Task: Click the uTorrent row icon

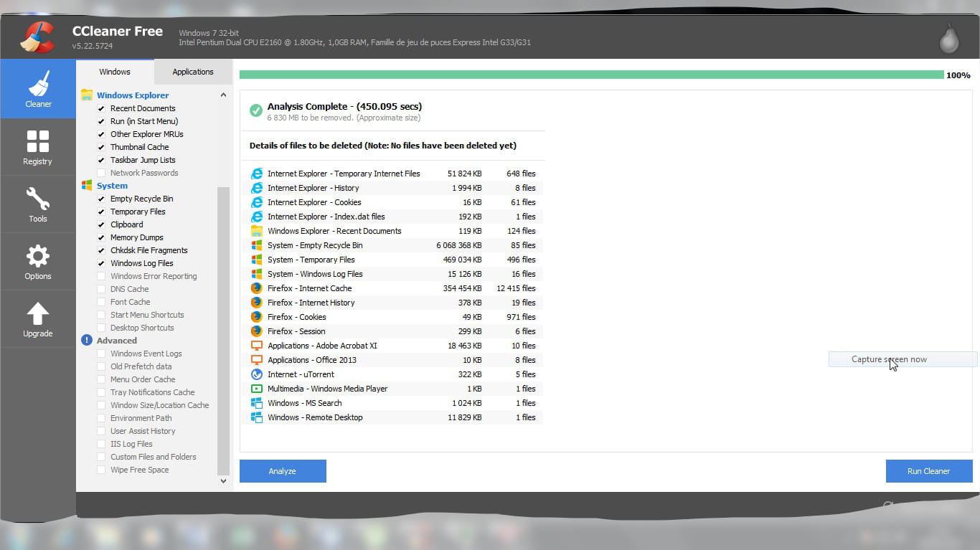Action: (x=257, y=374)
